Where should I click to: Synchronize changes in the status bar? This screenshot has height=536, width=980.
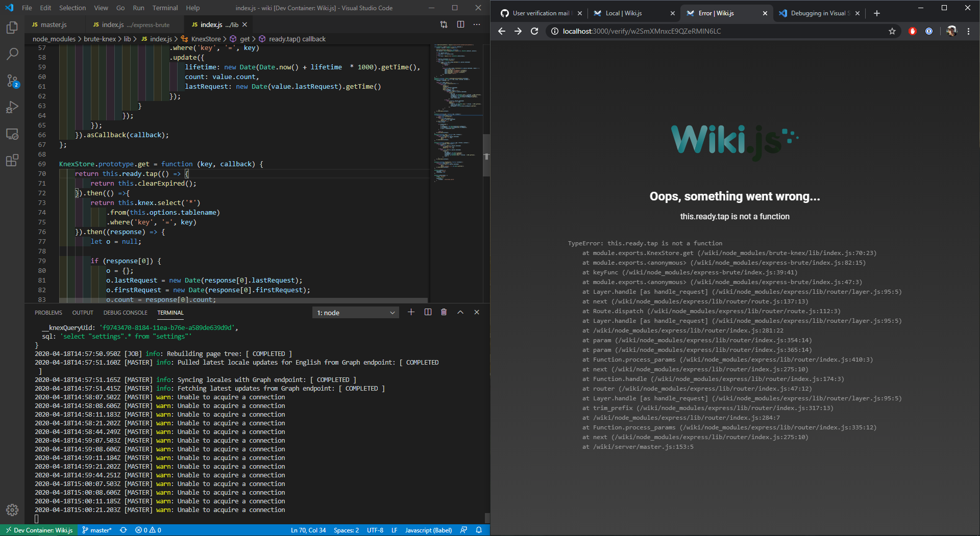point(124,530)
